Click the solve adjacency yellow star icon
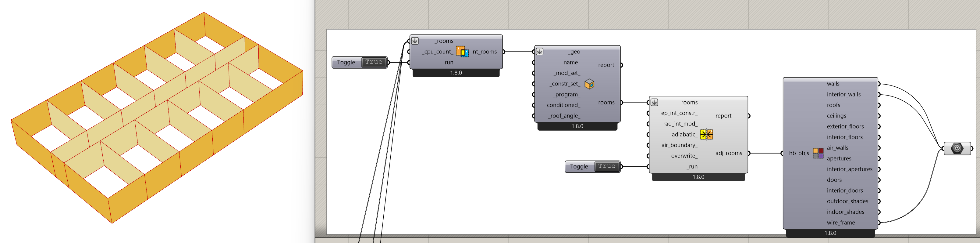980x243 pixels. pyautogui.click(x=706, y=134)
